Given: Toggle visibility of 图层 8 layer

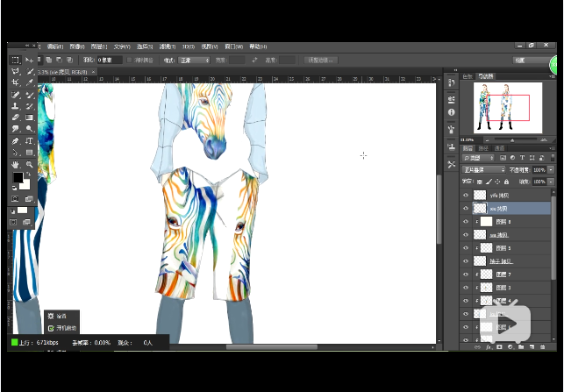Looking at the screenshot, I should tap(466, 223).
